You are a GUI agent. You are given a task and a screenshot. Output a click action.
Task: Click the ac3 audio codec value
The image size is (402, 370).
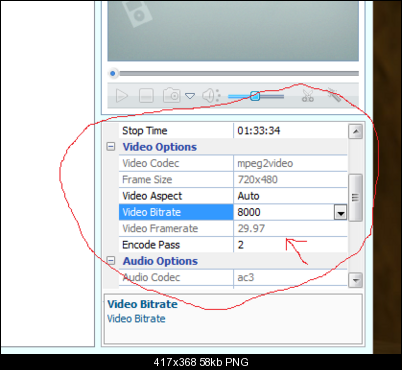pyautogui.click(x=246, y=277)
